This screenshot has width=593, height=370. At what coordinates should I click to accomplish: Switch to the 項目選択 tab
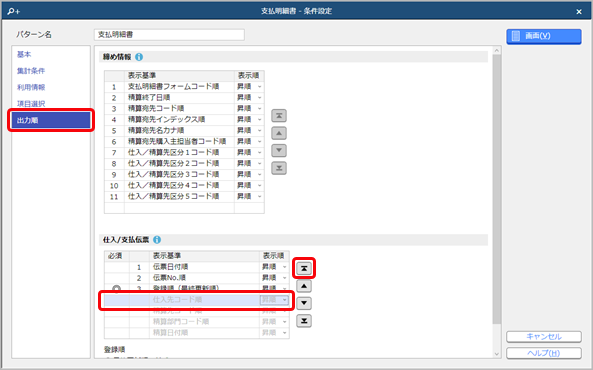coord(31,104)
